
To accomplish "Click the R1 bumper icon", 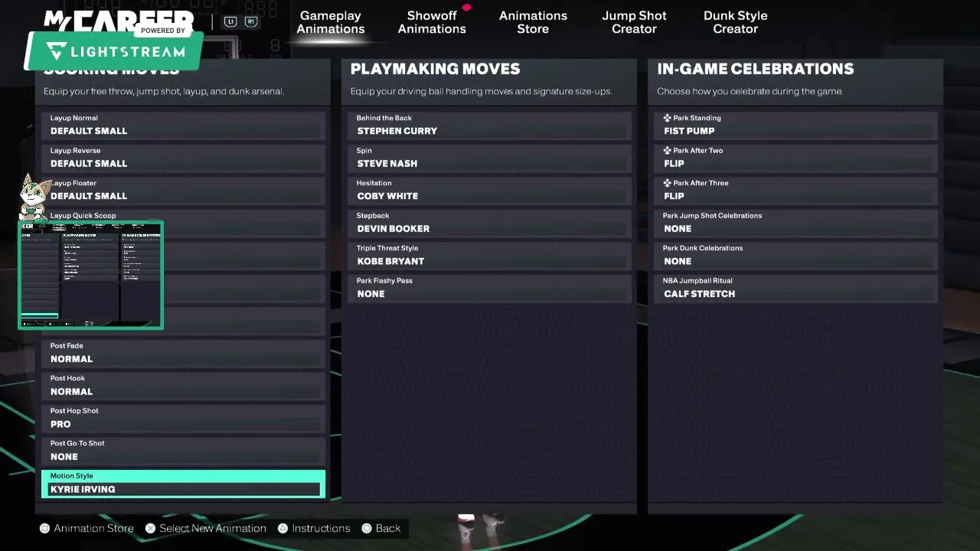I will click(x=250, y=21).
